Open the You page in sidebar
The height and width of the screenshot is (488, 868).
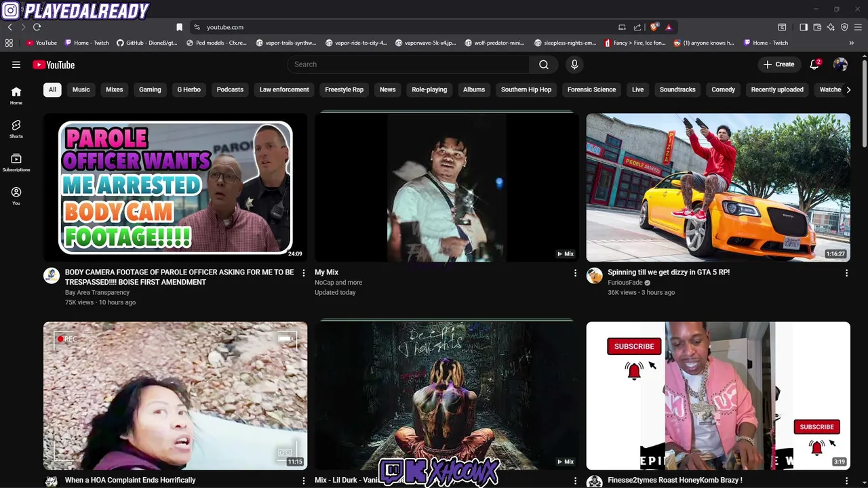pyautogui.click(x=16, y=196)
